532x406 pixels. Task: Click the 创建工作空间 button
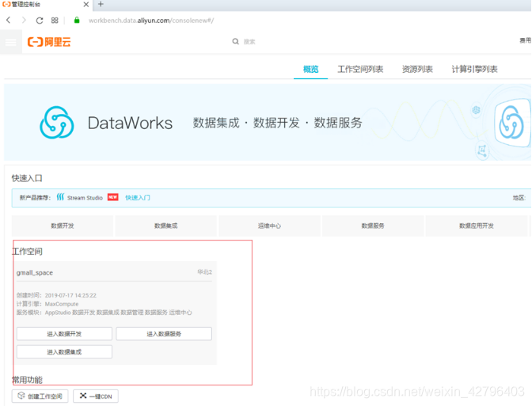(x=40, y=397)
